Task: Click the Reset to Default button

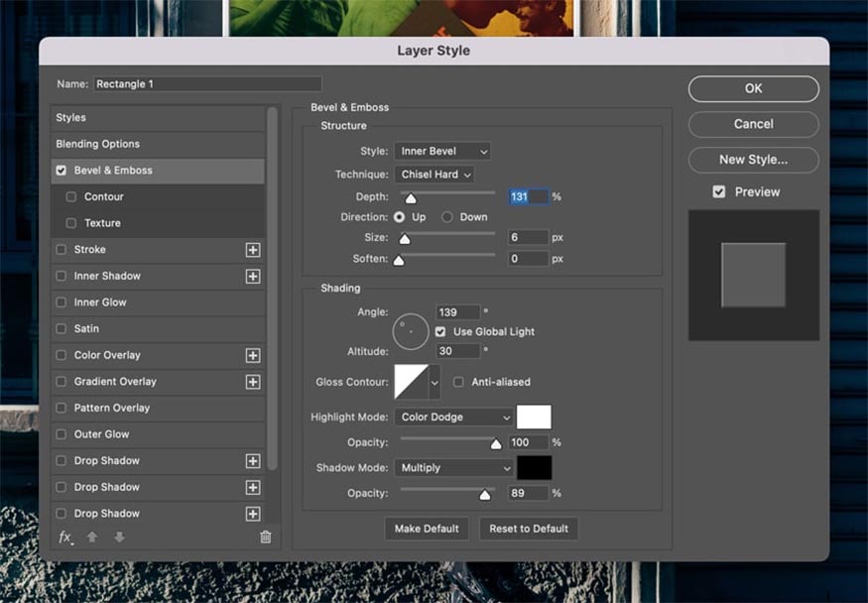Action: tap(529, 529)
